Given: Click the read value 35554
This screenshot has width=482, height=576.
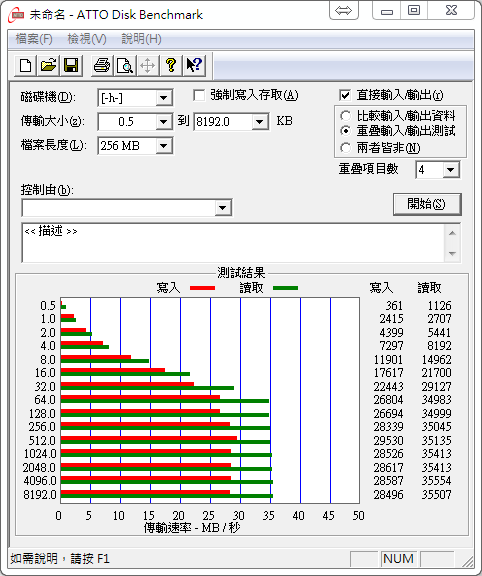Looking at the screenshot, I should [x=436, y=481].
